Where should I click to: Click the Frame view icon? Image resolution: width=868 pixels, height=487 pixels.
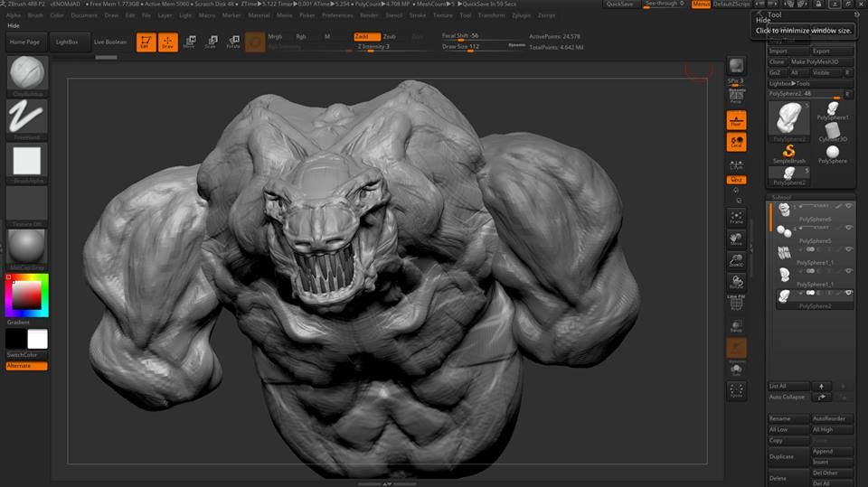(737, 216)
